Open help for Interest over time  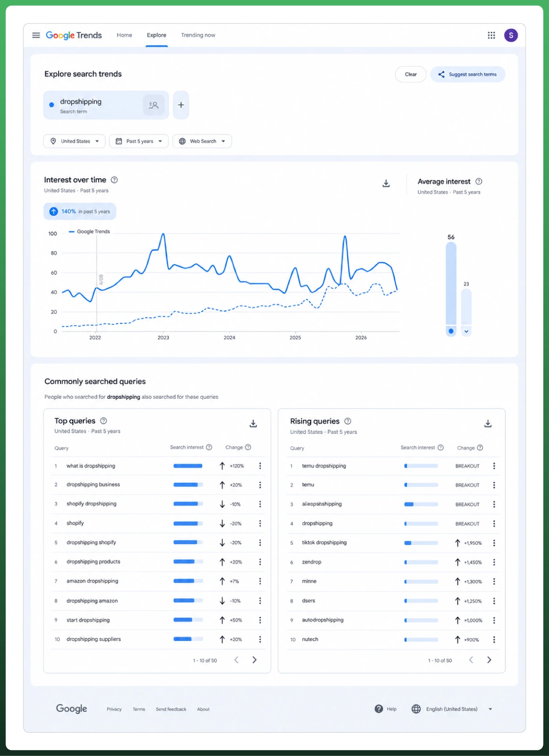pos(114,180)
